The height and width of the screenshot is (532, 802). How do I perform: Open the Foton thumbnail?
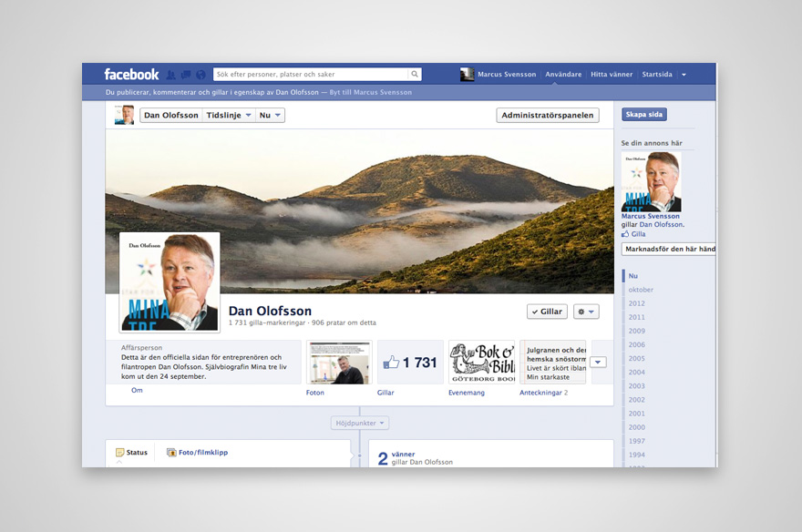(x=339, y=363)
